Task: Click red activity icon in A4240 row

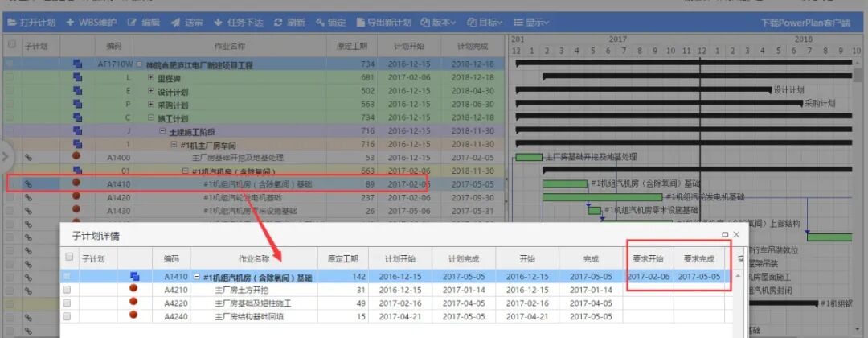Action: tap(133, 315)
